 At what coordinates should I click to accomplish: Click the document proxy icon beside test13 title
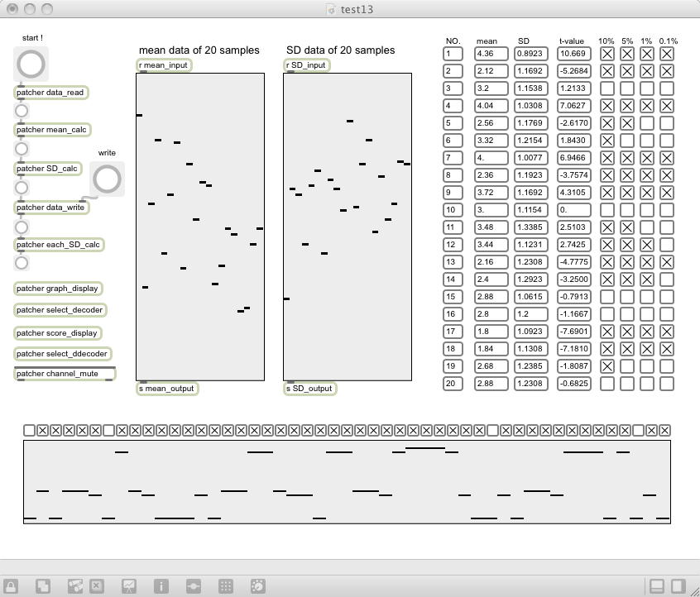click(x=331, y=9)
